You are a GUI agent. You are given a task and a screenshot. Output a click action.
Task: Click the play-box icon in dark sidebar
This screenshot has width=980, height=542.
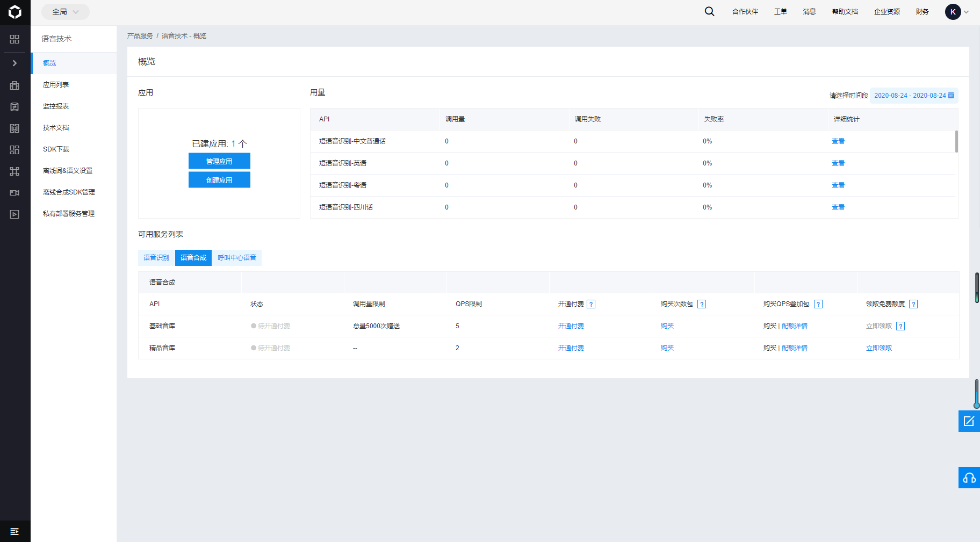(x=15, y=214)
